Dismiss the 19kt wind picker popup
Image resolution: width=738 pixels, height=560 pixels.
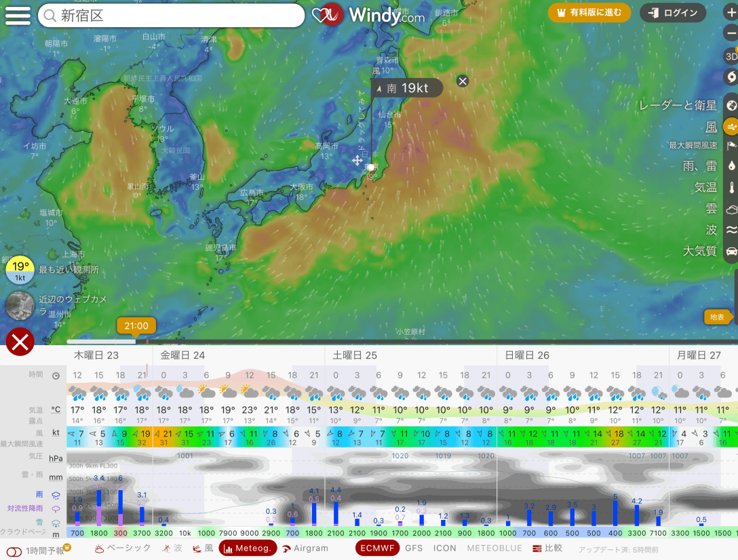tap(463, 81)
